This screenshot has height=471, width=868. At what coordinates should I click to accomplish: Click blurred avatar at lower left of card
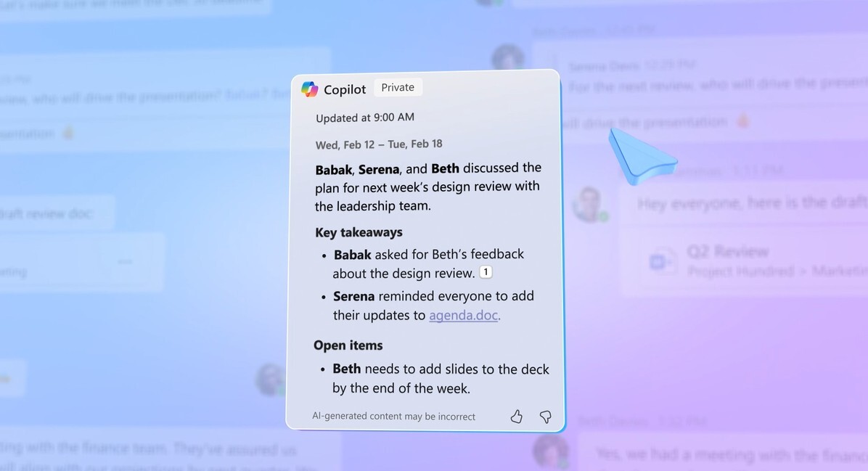point(270,380)
